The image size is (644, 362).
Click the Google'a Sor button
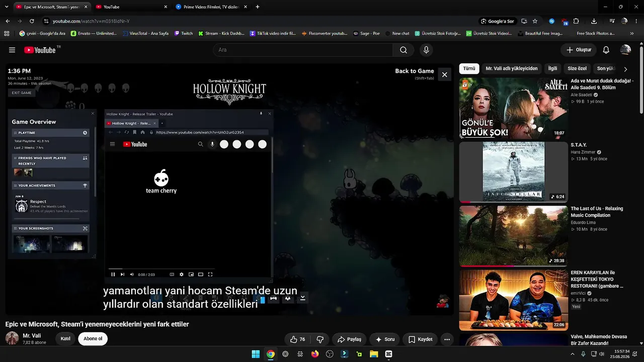(x=498, y=21)
